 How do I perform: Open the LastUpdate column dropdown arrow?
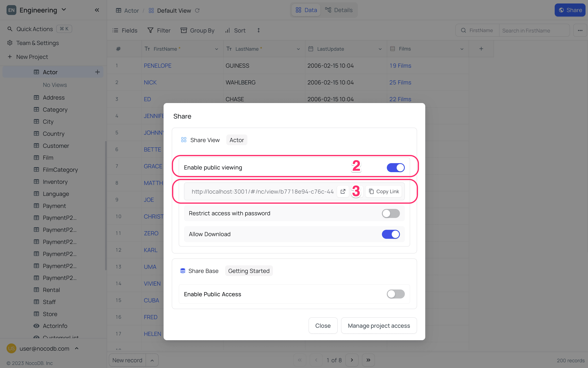(380, 49)
